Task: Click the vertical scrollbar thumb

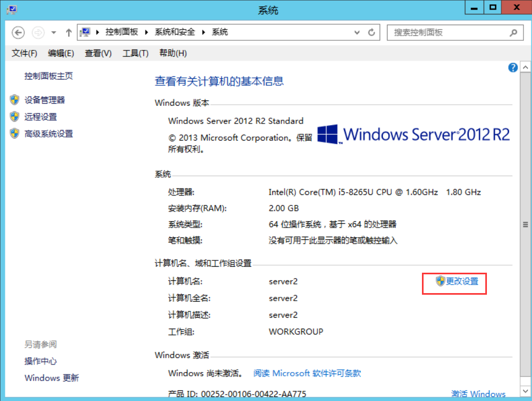Action: (x=525, y=224)
